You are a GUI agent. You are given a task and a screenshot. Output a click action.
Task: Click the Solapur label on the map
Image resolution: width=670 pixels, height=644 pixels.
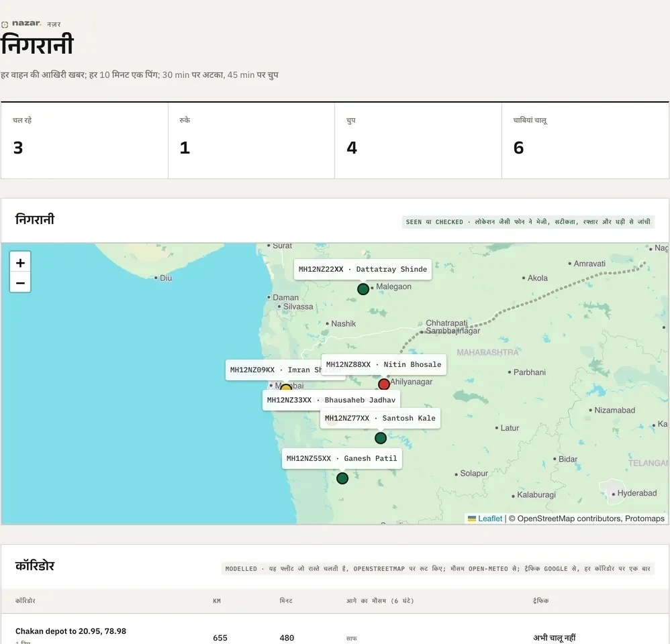(x=474, y=474)
